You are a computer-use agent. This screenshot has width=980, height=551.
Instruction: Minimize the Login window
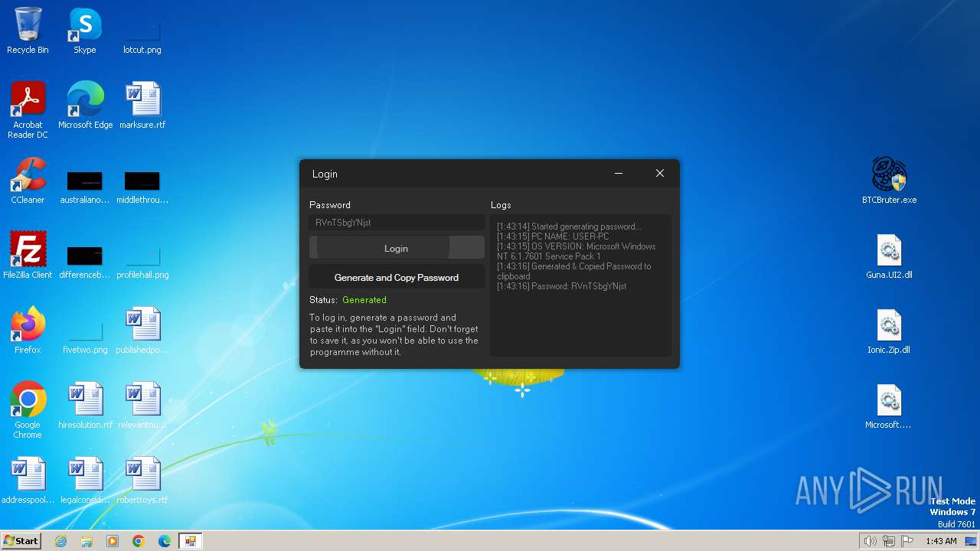(619, 173)
